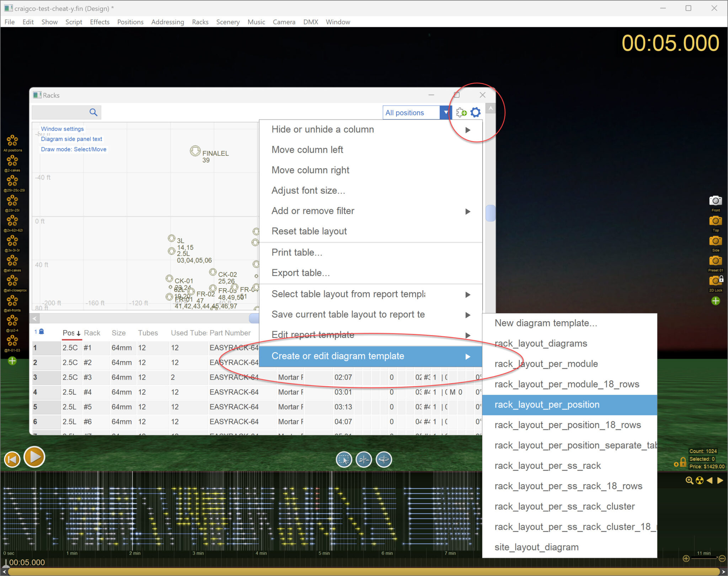Select the @2-cakes position group icon

(x=12, y=161)
